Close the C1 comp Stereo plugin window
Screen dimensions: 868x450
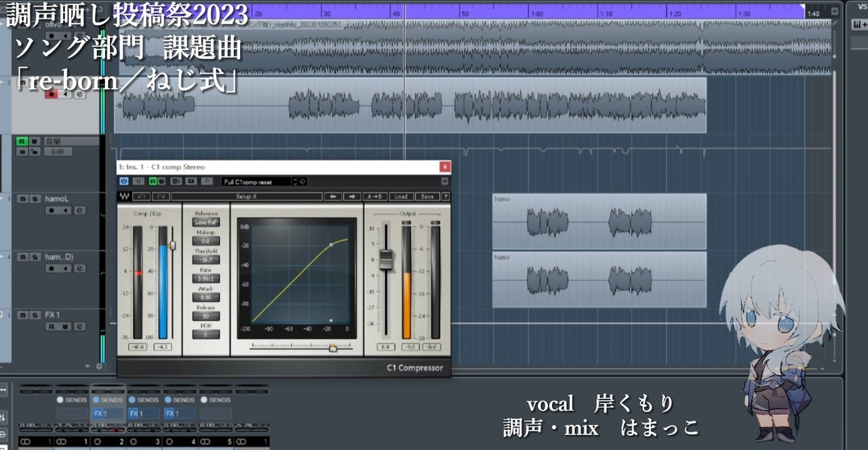[x=445, y=166]
